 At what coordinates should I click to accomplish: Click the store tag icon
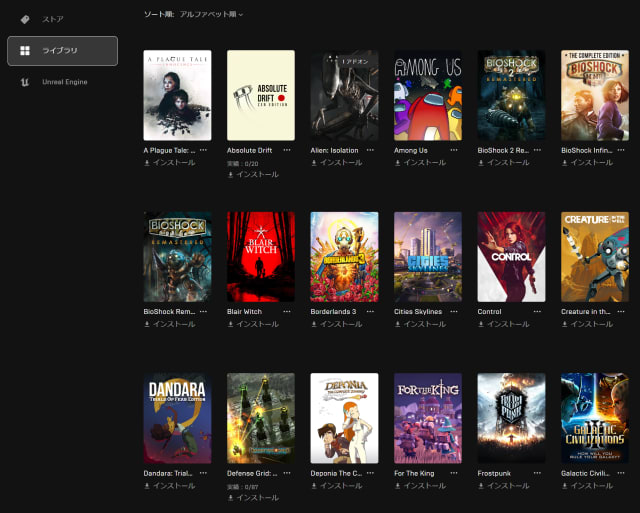click(x=25, y=19)
